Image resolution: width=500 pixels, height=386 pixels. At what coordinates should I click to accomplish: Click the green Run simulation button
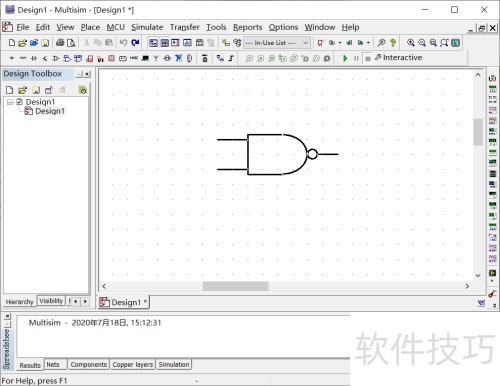point(345,58)
